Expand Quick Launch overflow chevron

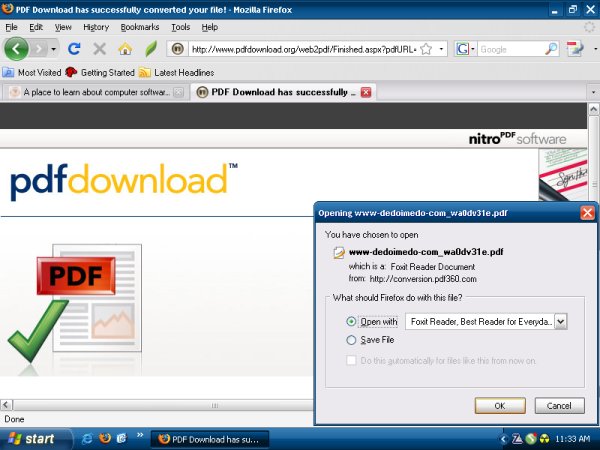point(140,435)
